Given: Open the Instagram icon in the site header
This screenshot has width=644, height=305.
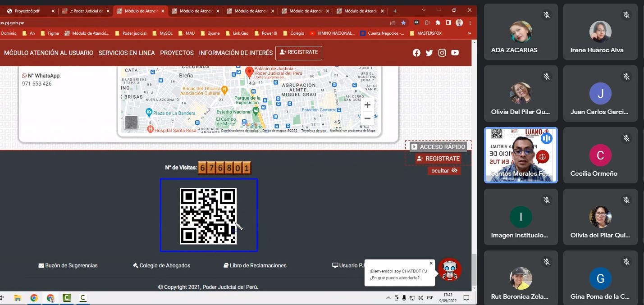Looking at the screenshot, I should [x=442, y=53].
